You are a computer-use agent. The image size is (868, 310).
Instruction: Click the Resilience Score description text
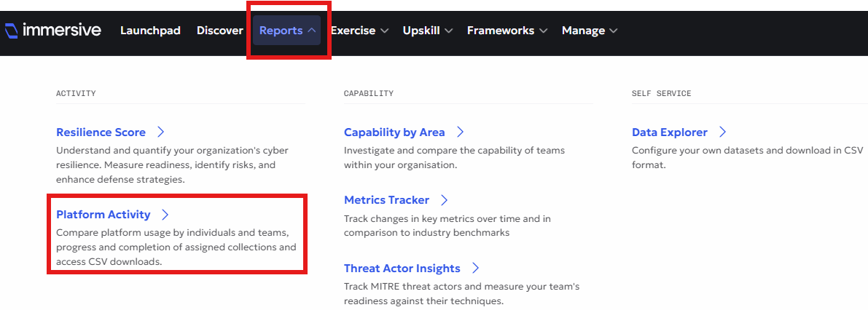pyautogui.click(x=172, y=164)
